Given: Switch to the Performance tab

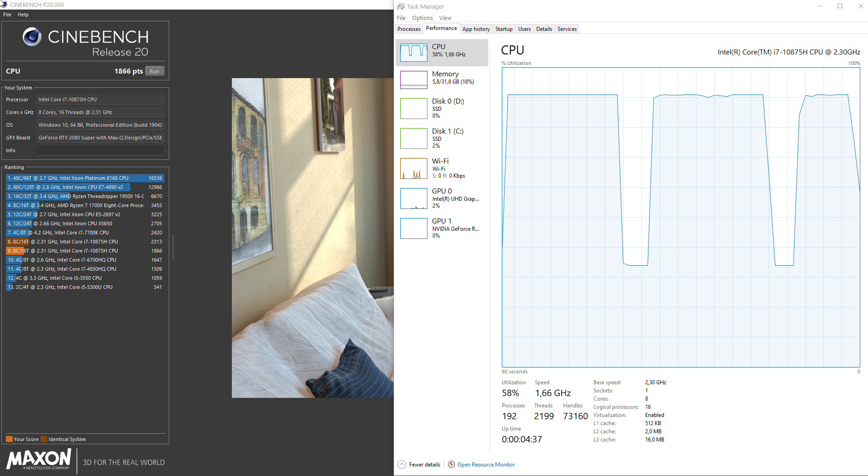Looking at the screenshot, I should (441, 28).
